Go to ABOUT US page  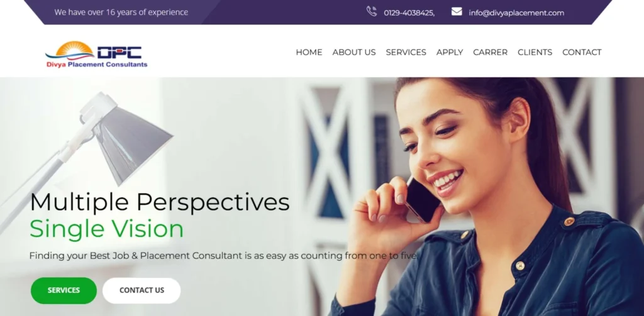pyautogui.click(x=354, y=52)
